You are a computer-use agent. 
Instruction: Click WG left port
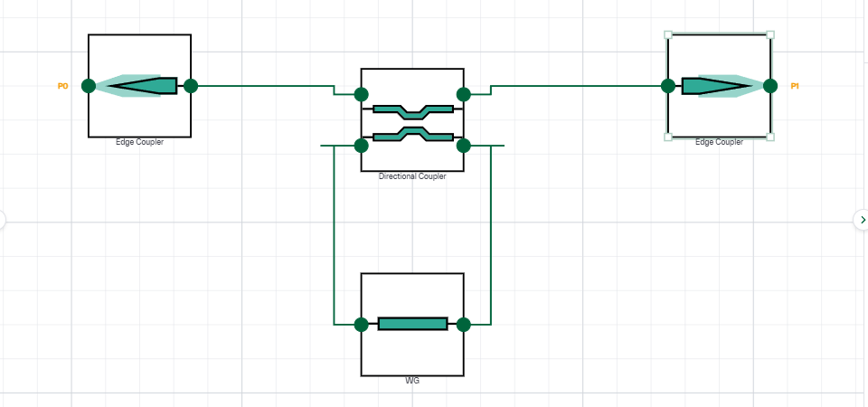pos(361,325)
